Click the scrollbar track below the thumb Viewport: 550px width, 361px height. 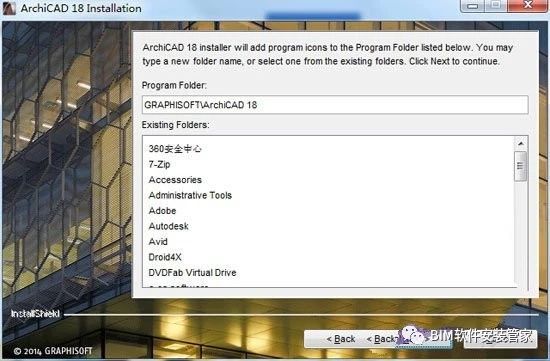(x=521, y=233)
